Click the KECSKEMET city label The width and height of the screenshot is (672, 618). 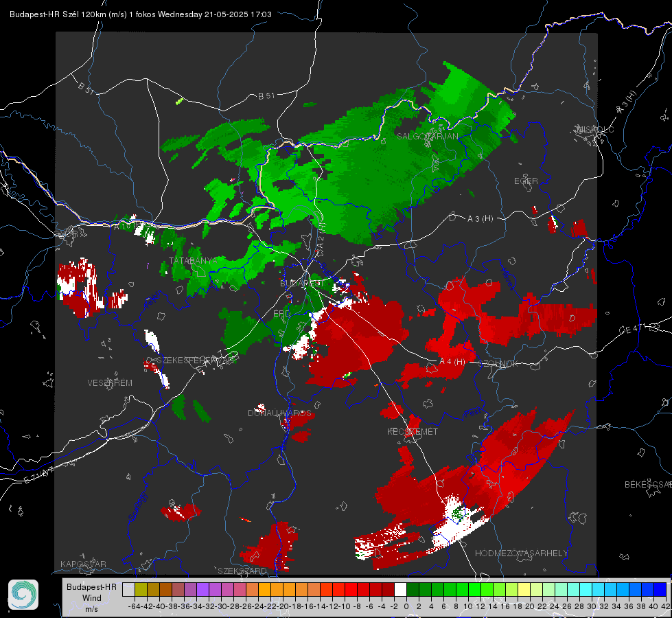pos(413,431)
